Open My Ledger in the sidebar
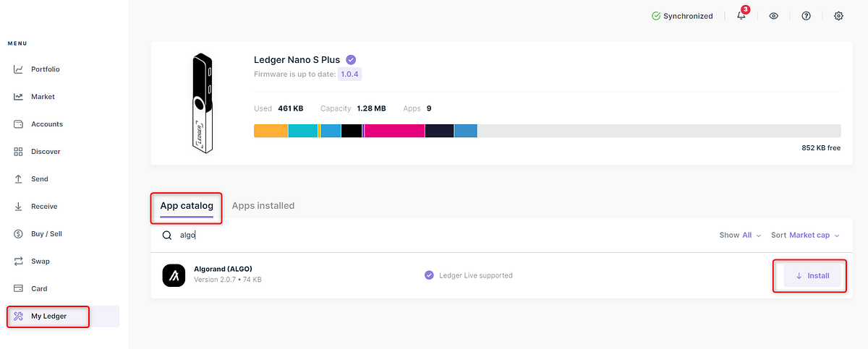Screen dimensions: 868x349 [48, 316]
